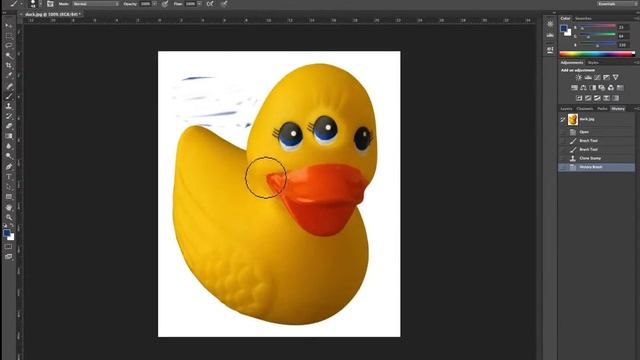Open the Opacity slider dropdown arrow
The width and height of the screenshot is (640, 360).
coord(154,4)
